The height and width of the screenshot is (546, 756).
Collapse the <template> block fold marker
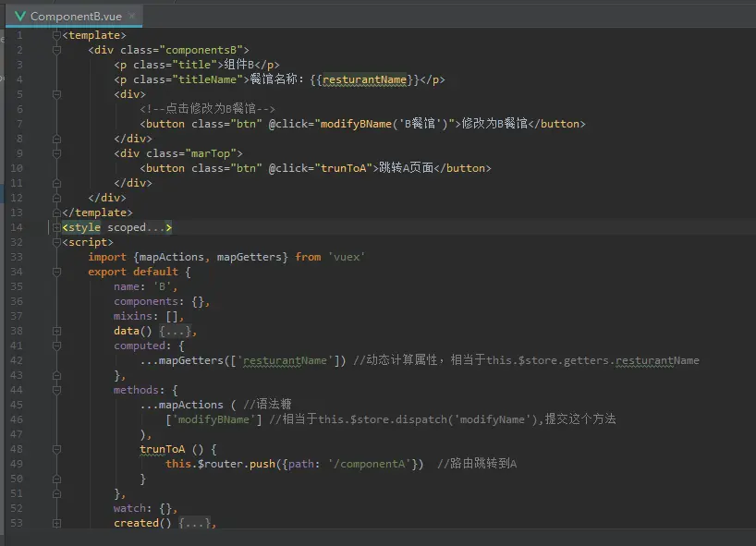pyautogui.click(x=56, y=35)
